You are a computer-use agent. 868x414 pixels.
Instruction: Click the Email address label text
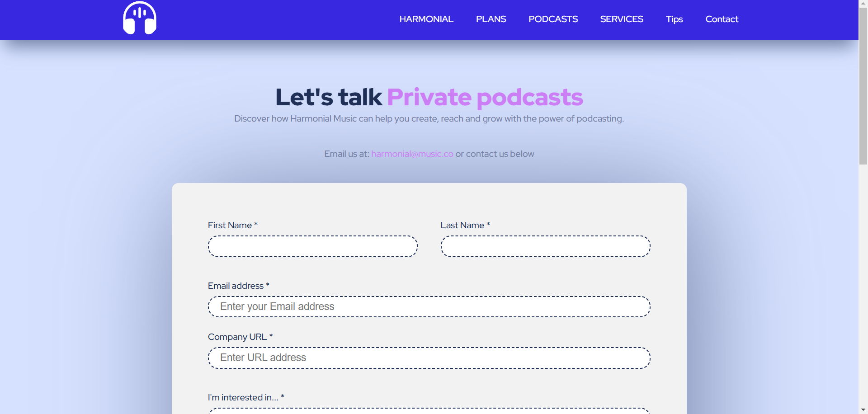click(x=236, y=286)
